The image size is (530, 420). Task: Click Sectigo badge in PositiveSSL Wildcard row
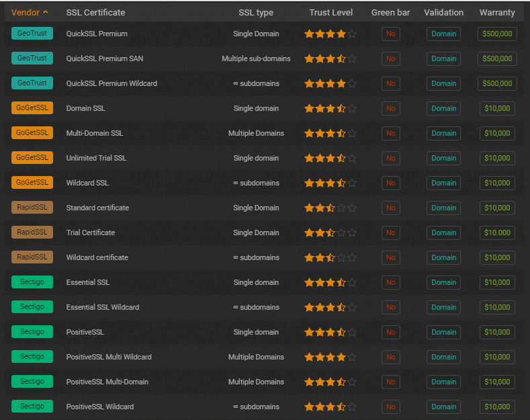click(x=32, y=406)
